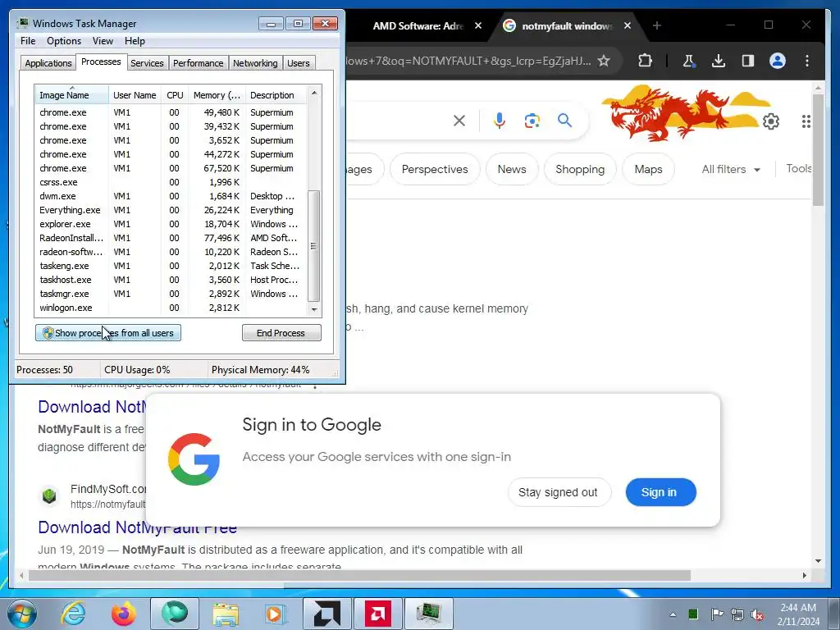
Task: Switch to red AMD taskbar icon
Action: (377, 614)
